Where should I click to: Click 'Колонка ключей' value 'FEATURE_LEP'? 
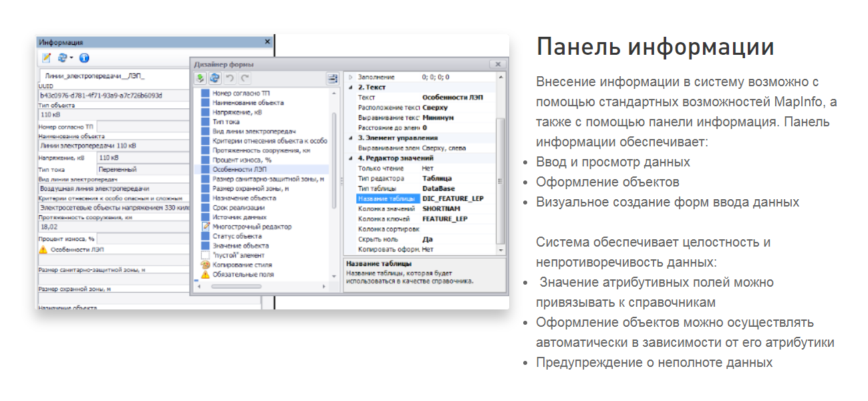coord(445,219)
